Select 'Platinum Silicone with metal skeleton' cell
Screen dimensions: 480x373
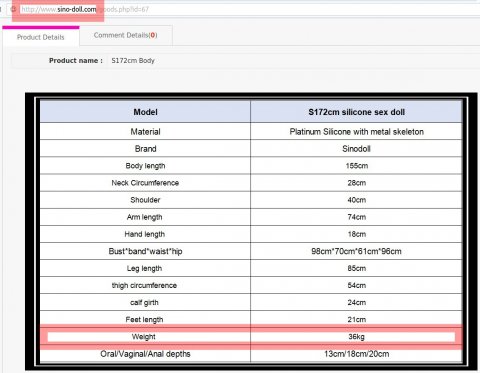click(356, 132)
